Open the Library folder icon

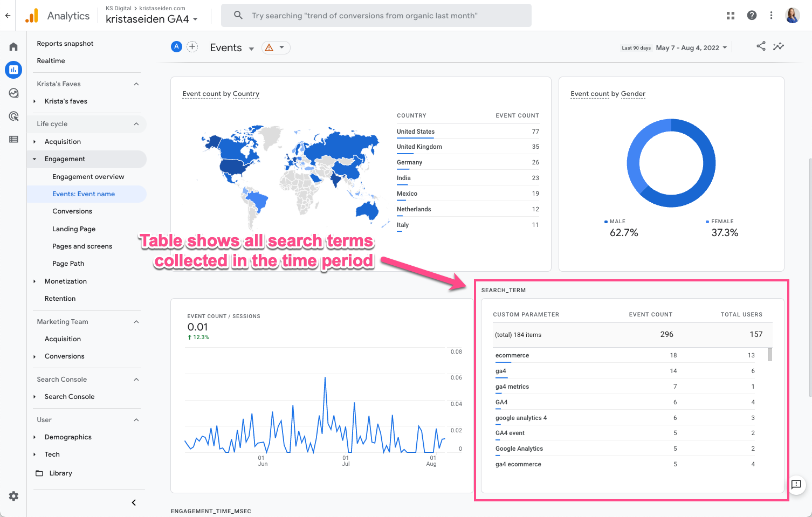point(39,473)
